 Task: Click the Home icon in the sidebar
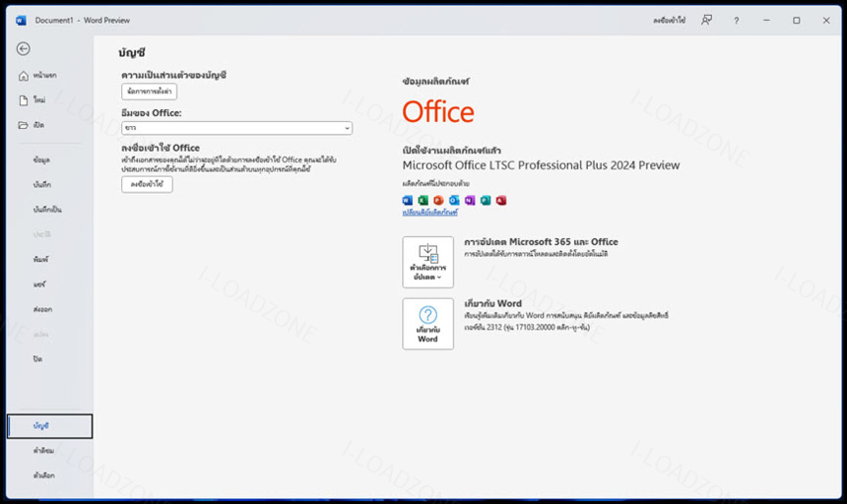24,76
